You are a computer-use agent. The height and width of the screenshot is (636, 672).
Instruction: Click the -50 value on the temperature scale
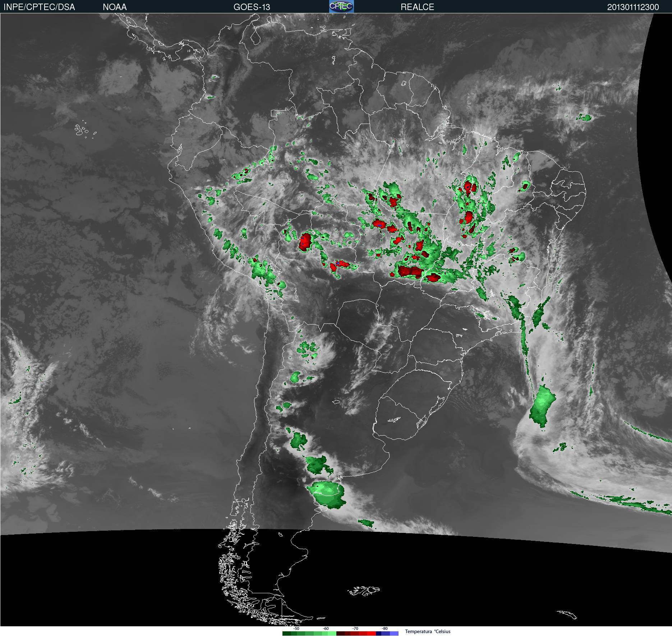296,628
